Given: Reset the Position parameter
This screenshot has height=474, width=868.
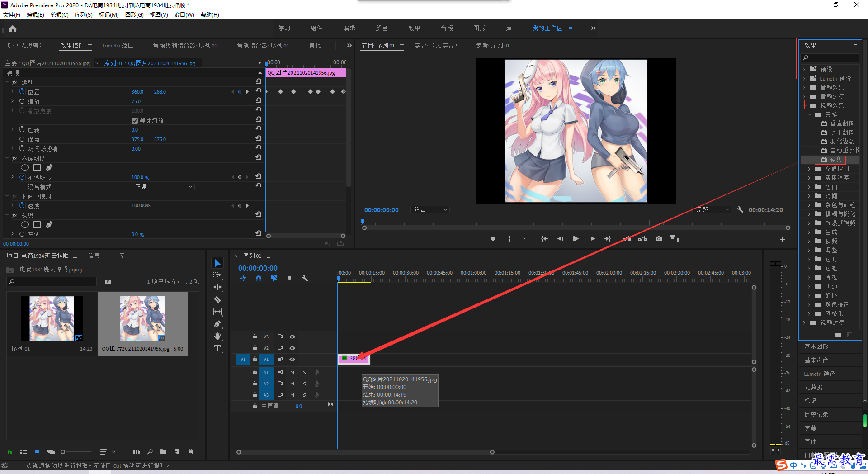Looking at the screenshot, I should pos(259,90).
